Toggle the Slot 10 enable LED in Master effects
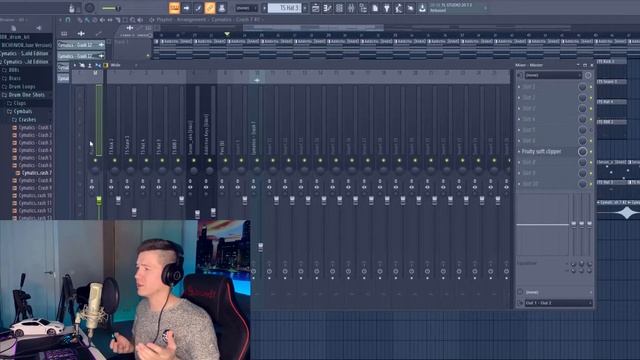 coord(591,184)
